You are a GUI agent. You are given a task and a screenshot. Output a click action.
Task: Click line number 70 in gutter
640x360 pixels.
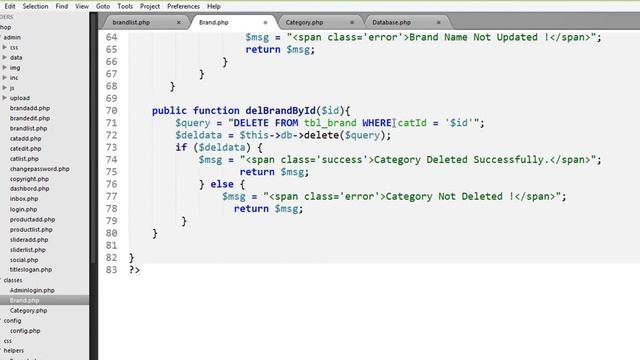(x=111, y=111)
